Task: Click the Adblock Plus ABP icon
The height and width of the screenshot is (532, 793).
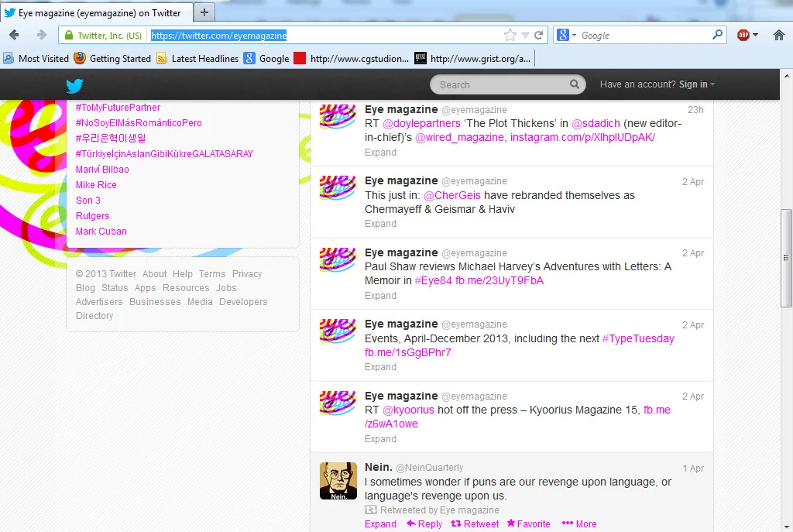Action: [743, 35]
